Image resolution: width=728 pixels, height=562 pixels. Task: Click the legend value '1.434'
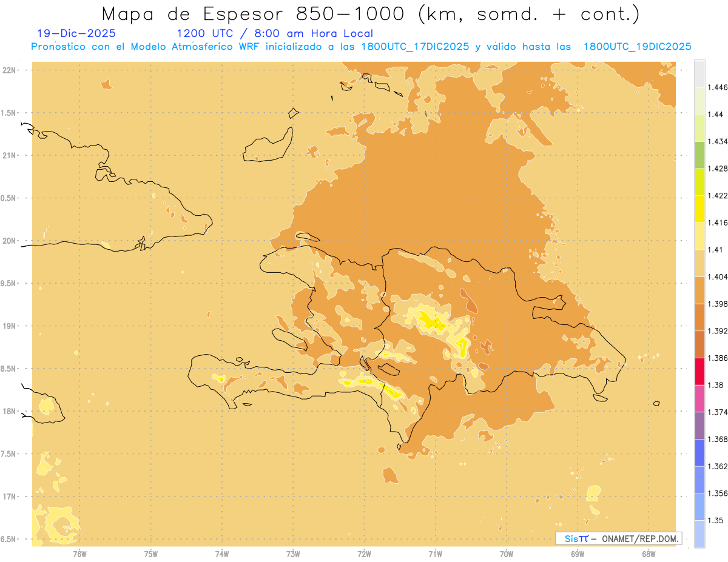tap(718, 141)
